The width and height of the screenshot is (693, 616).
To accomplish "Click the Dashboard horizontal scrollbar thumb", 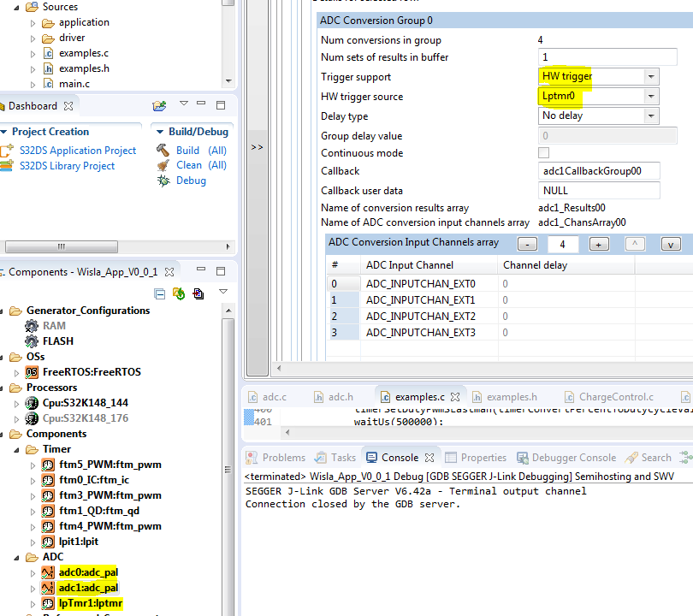I will [x=61, y=246].
